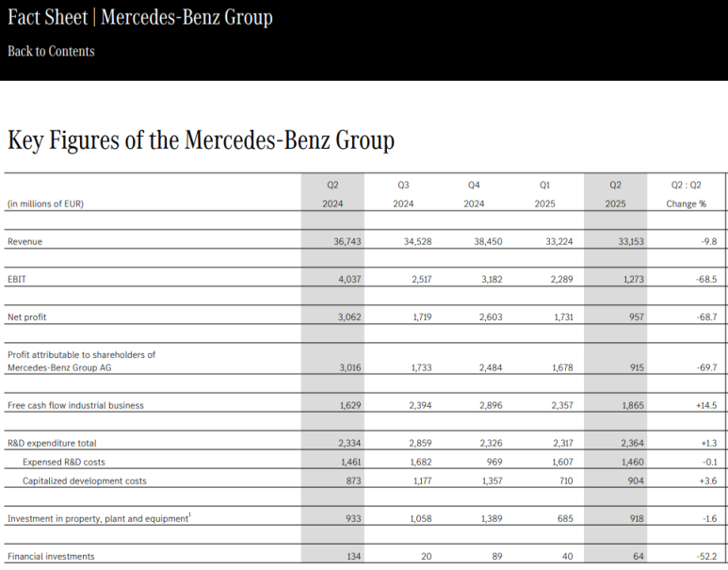Click shareholder profit value 1,678

(562, 367)
